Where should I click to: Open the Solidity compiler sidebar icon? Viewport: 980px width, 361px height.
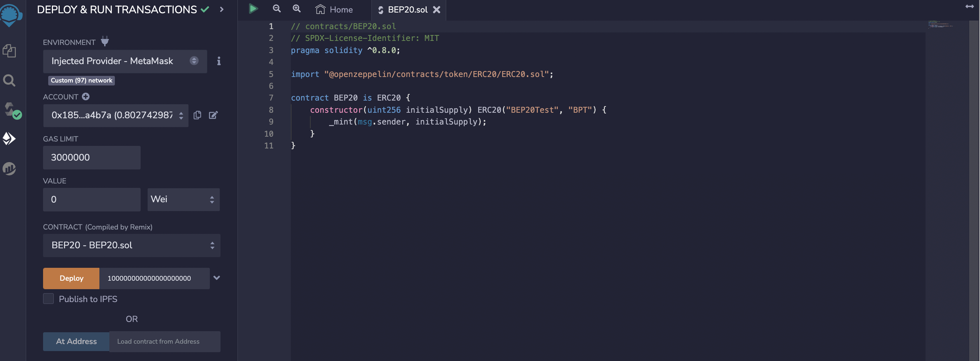point(11,111)
